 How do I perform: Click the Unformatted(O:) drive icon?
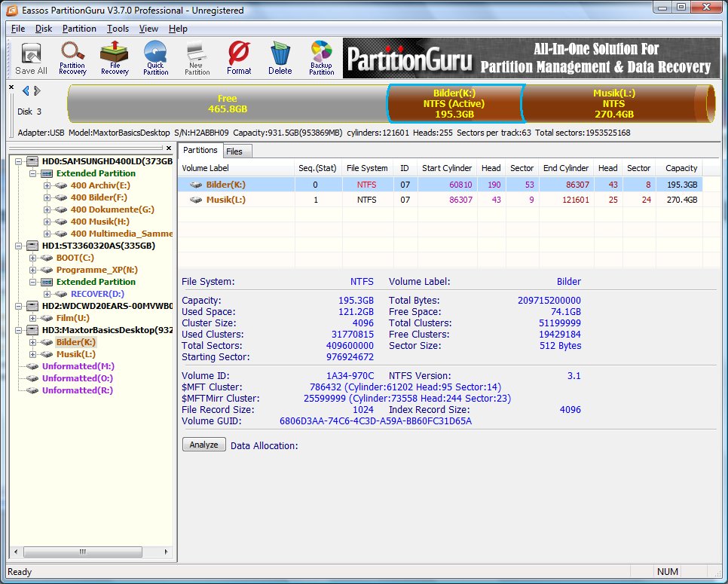[x=32, y=378]
